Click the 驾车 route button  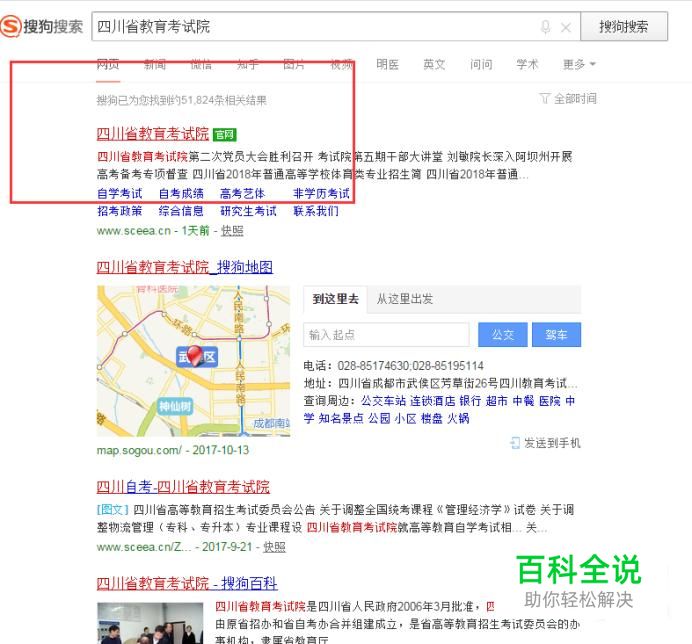tap(557, 335)
